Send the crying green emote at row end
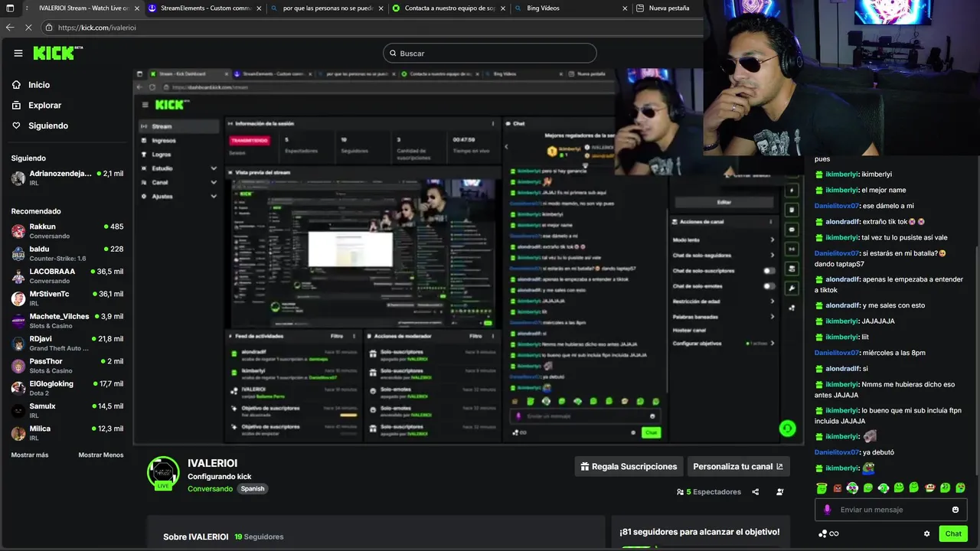 [x=960, y=487]
